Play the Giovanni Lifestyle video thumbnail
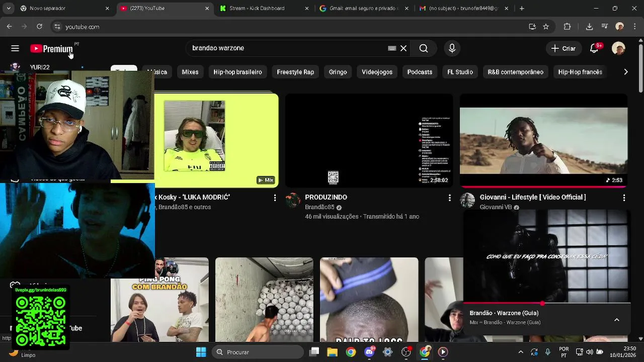Screen dimensions: 644x362 point(543,140)
